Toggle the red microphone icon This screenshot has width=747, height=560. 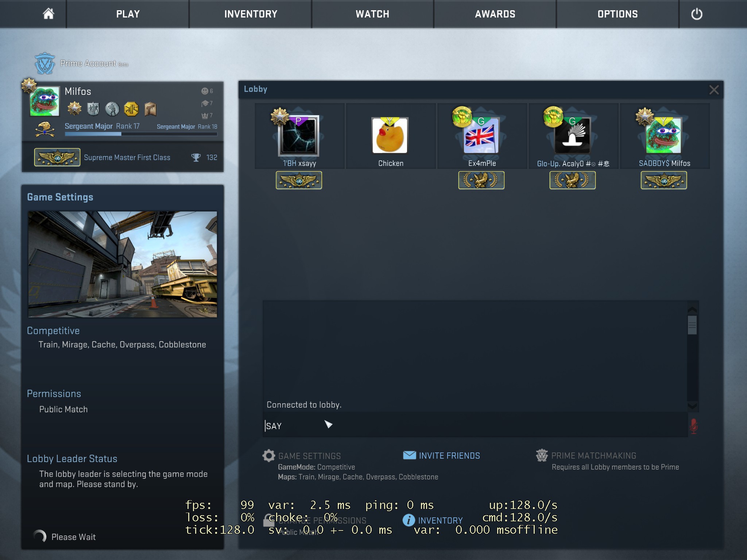[693, 425]
